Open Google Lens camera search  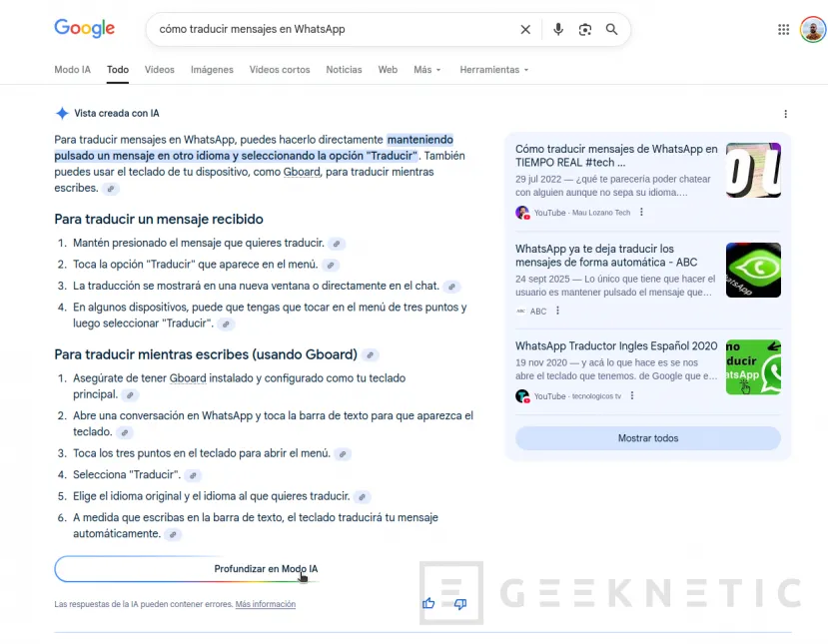[x=585, y=29]
